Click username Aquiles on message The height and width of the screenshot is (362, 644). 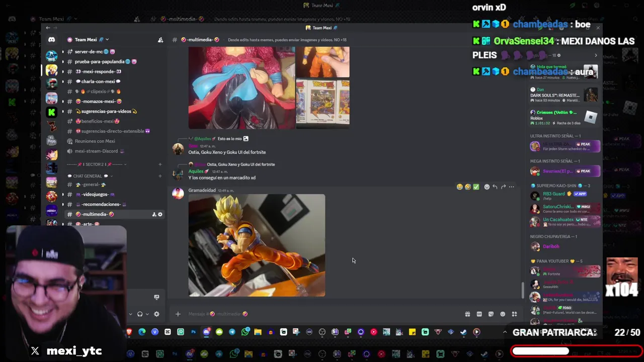pos(196,171)
